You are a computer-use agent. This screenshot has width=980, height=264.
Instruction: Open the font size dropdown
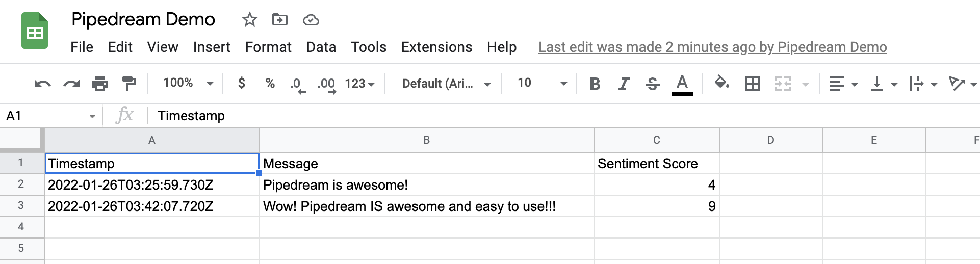pyautogui.click(x=541, y=83)
